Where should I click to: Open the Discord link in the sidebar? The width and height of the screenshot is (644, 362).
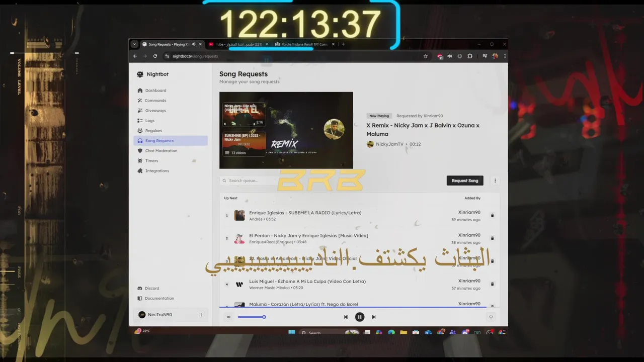[171, 288]
